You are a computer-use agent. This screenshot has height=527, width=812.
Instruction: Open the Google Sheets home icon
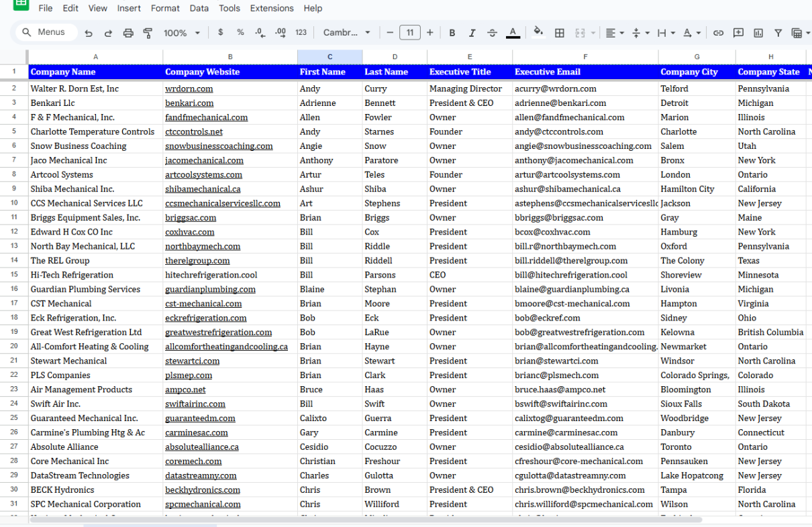point(21,5)
